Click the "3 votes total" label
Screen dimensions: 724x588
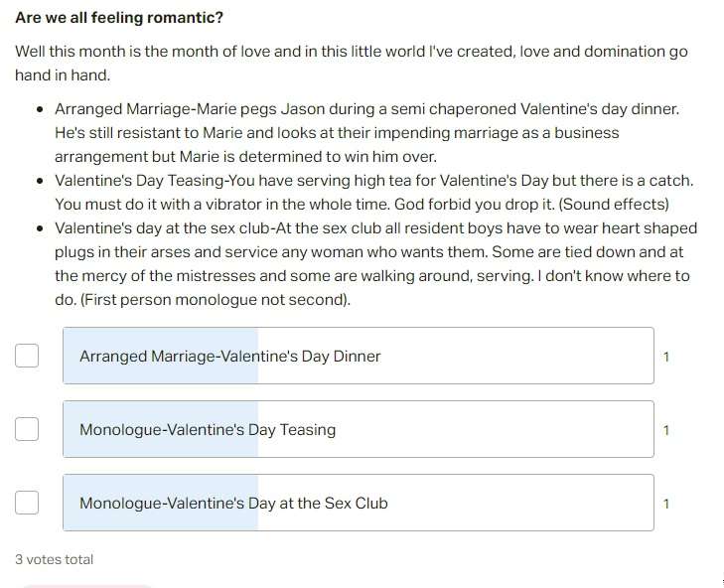[x=54, y=559]
